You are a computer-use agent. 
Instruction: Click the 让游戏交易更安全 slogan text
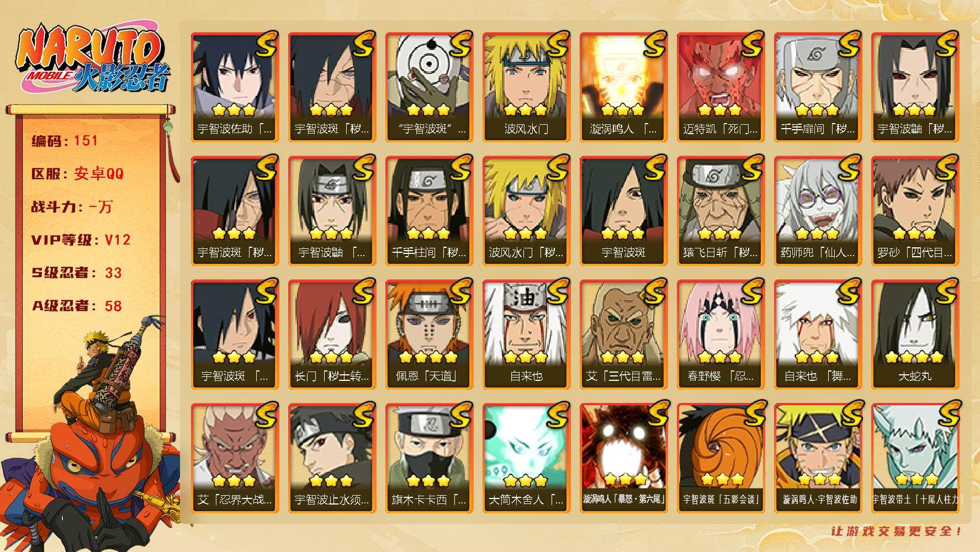[897, 532]
